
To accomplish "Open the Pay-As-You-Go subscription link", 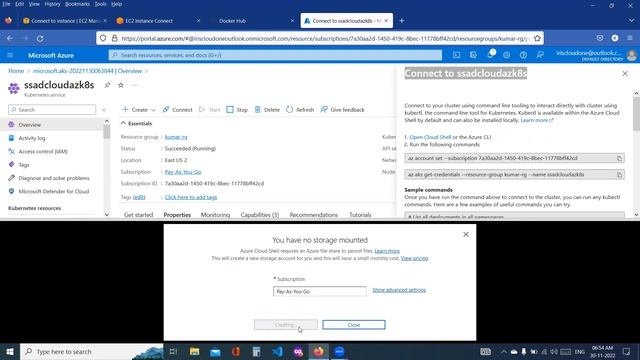I will [x=183, y=172].
